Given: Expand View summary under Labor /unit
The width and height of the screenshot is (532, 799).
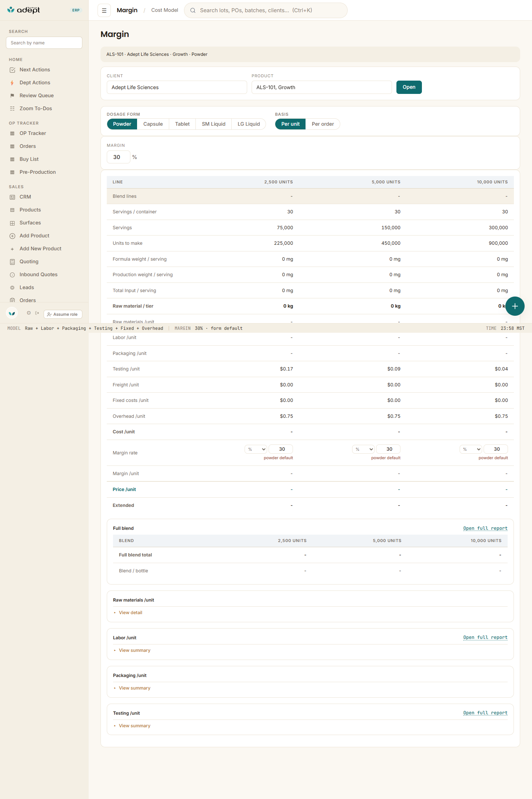Looking at the screenshot, I should pyautogui.click(x=134, y=650).
